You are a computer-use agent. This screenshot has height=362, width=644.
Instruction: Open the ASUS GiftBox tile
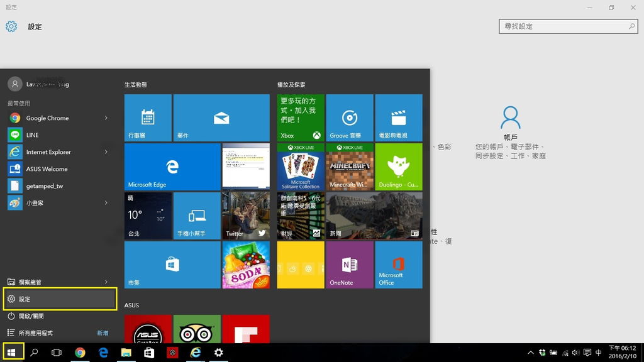pyautogui.click(x=148, y=329)
